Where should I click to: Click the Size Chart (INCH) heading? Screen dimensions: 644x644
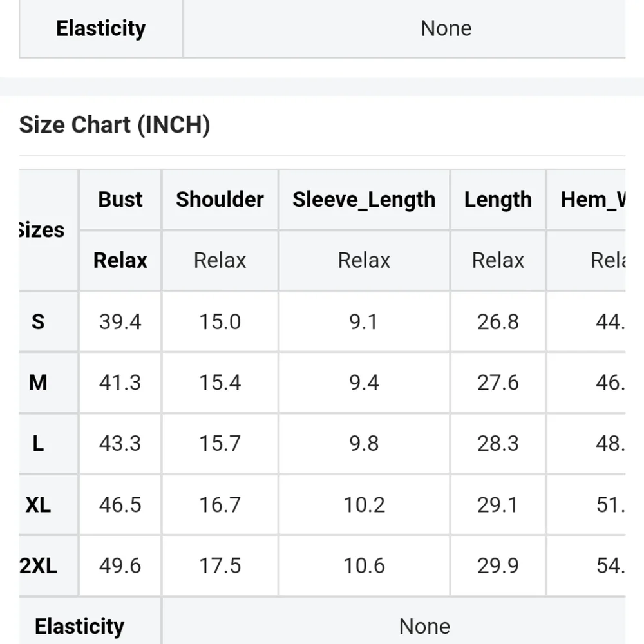(x=115, y=124)
